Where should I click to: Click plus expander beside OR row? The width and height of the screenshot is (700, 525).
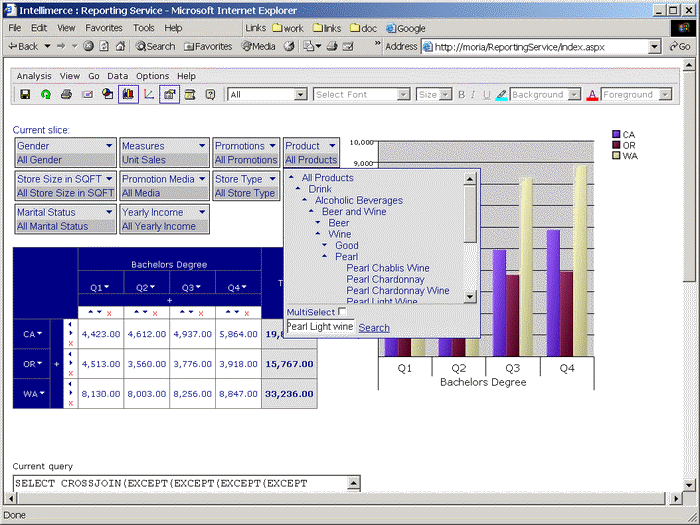(x=57, y=364)
